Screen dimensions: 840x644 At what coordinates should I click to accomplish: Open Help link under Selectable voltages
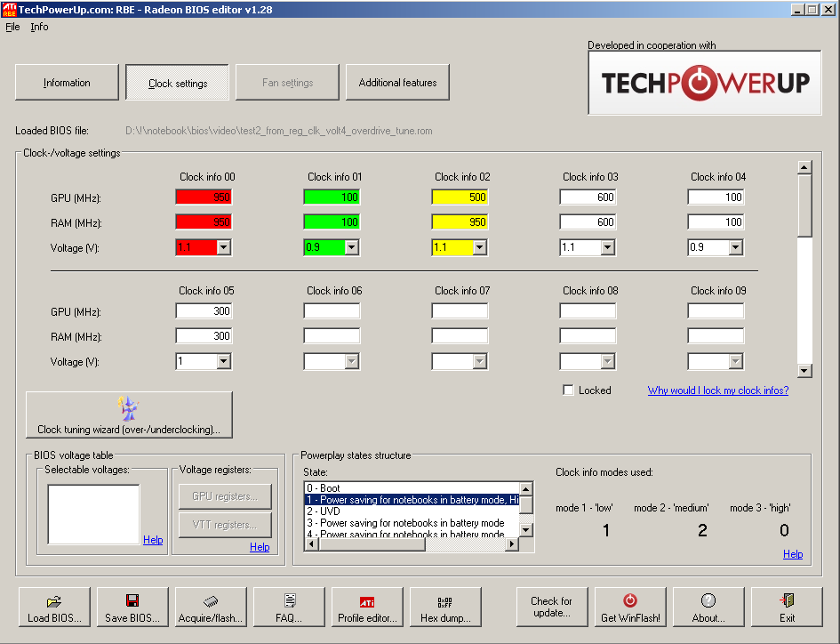click(153, 540)
